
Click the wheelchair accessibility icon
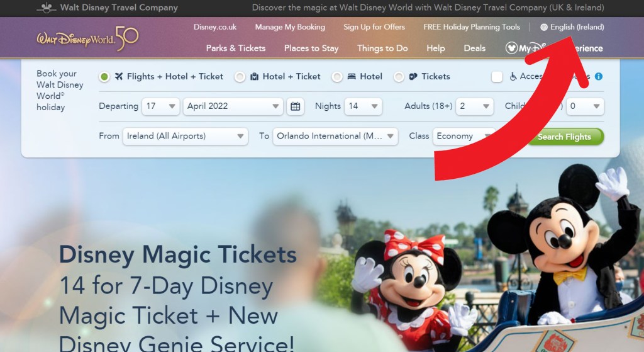[513, 77]
